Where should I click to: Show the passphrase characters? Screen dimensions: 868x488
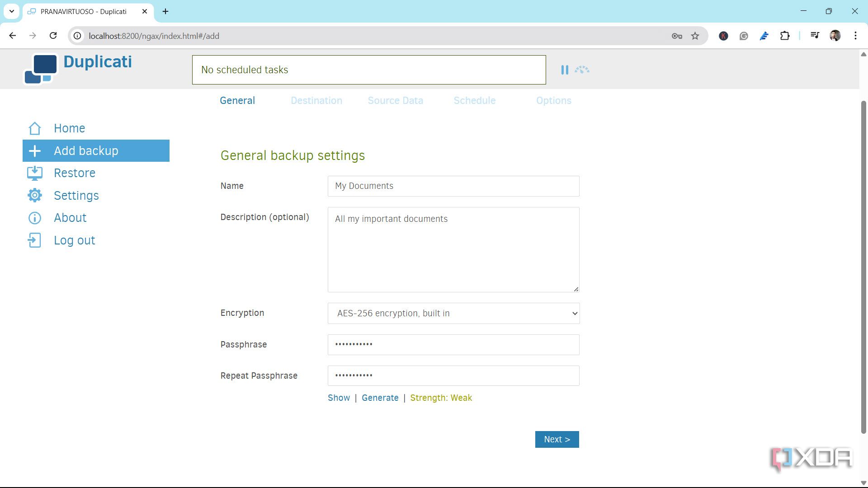pyautogui.click(x=339, y=398)
